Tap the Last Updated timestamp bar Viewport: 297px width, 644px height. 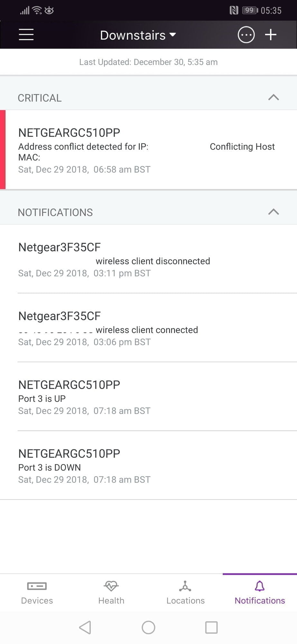point(148,62)
